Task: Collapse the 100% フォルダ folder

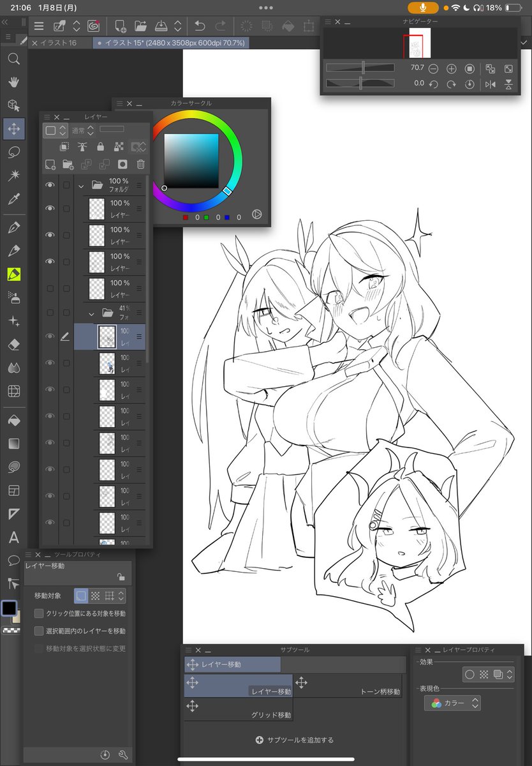Action: [81, 186]
